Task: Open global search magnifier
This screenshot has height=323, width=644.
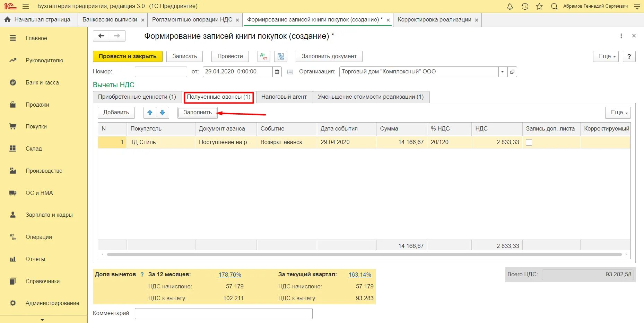Action: coord(554,6)
